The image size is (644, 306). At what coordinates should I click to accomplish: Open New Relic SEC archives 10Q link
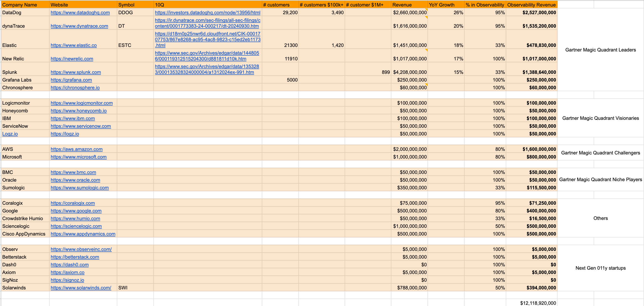pos(207,56)
